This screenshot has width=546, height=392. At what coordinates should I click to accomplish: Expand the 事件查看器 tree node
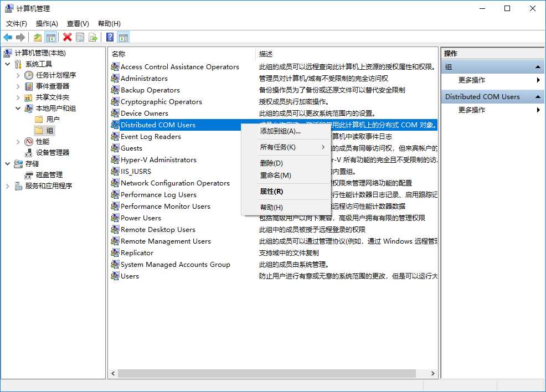coord(18,86)
